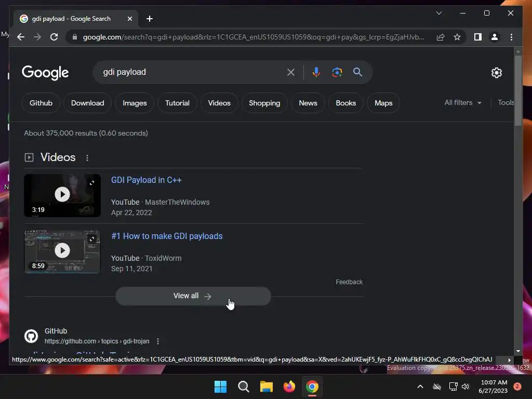The image size is (532, 399).
Task: Close the gdi payload Google Search tab
Action: 129,19
